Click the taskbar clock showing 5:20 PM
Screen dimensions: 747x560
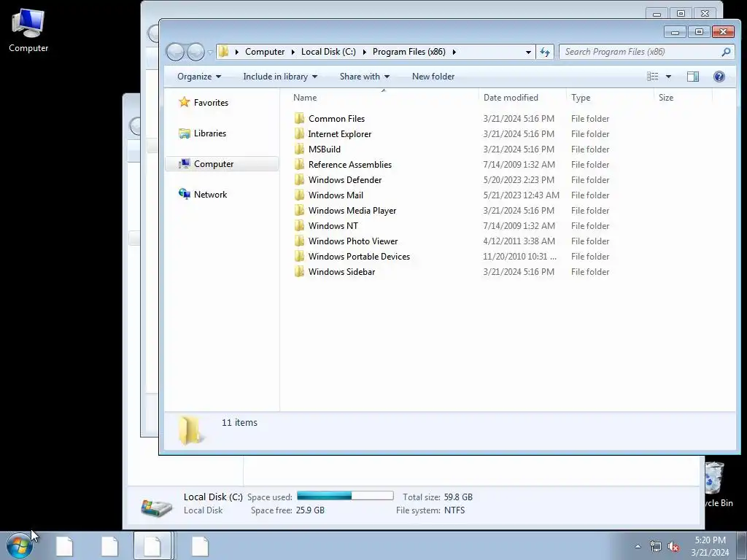pyautogui.click(x=710, y=546)
